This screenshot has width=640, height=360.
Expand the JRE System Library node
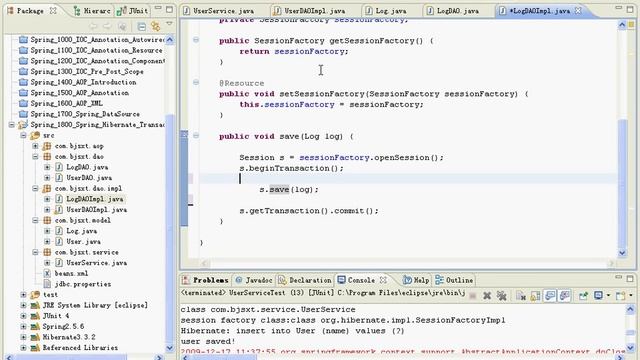tap(23, 305)
